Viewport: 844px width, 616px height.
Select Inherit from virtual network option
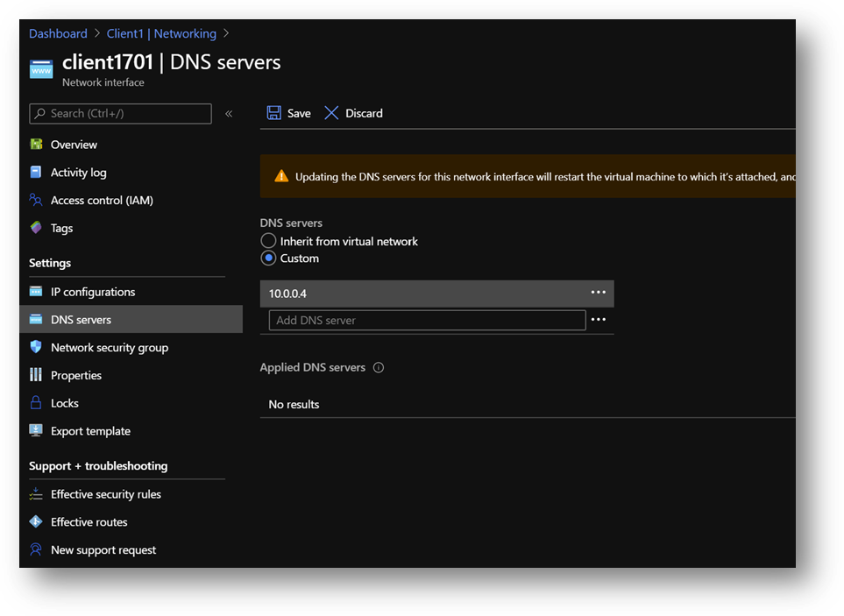[269, 241]
